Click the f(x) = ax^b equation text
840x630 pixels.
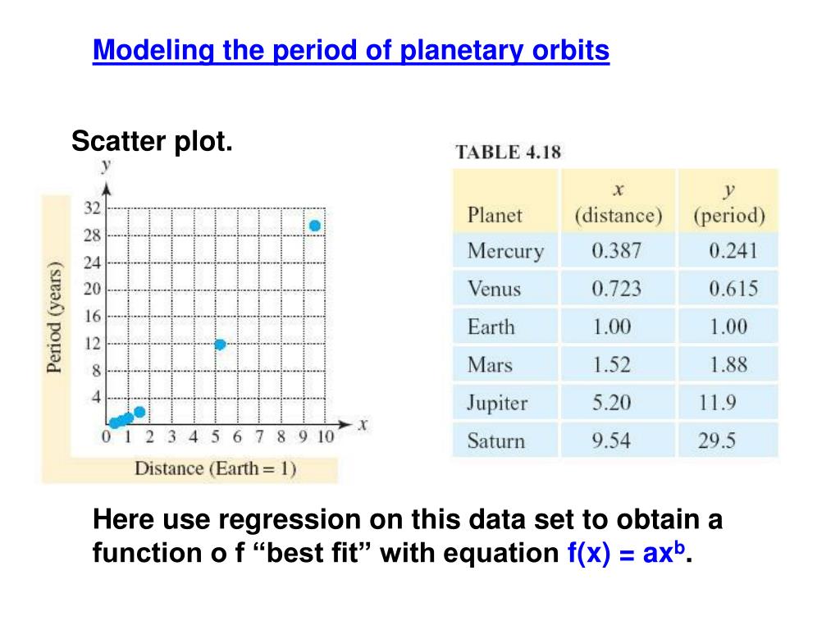click(x=626, y=552)
